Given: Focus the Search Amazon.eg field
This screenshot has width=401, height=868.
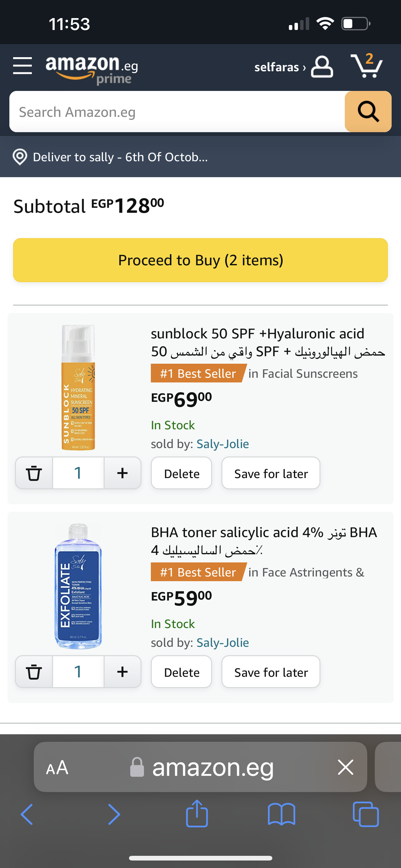Looking at the screenshot, I should pos(177,112).
